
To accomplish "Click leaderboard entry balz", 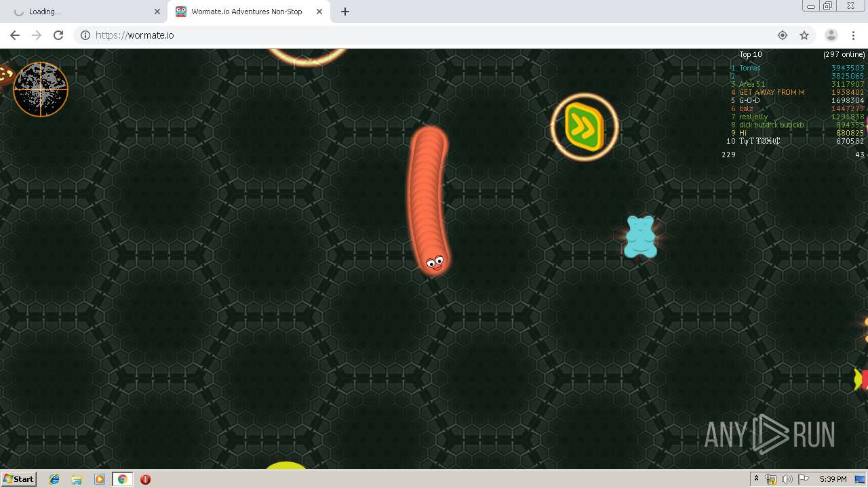I will pyautogui.click(x=746, y=108).
